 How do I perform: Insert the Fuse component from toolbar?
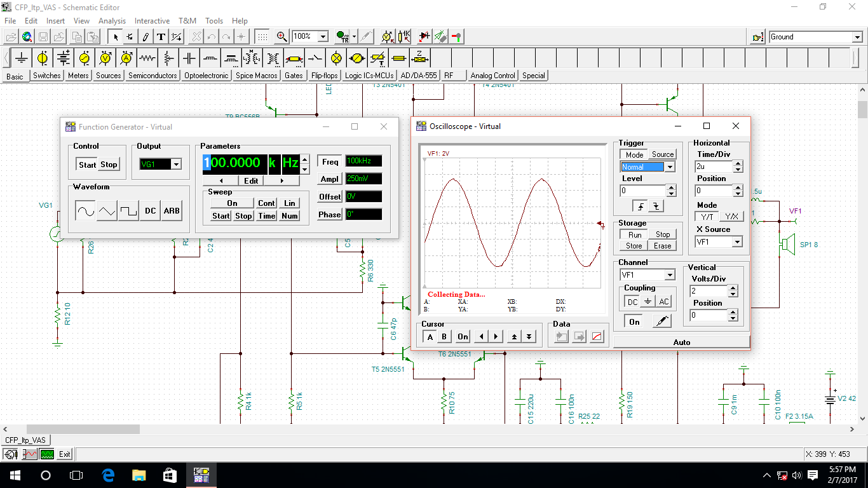[x=399, y=58]
